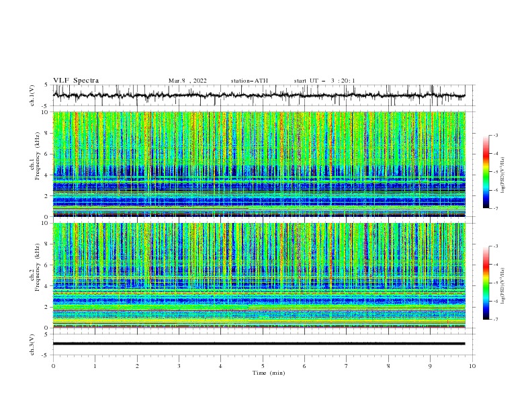Select the date label "Mar.8 , 2022"
The width and height of the screenshot is (532, 411).
coord(187,81)
